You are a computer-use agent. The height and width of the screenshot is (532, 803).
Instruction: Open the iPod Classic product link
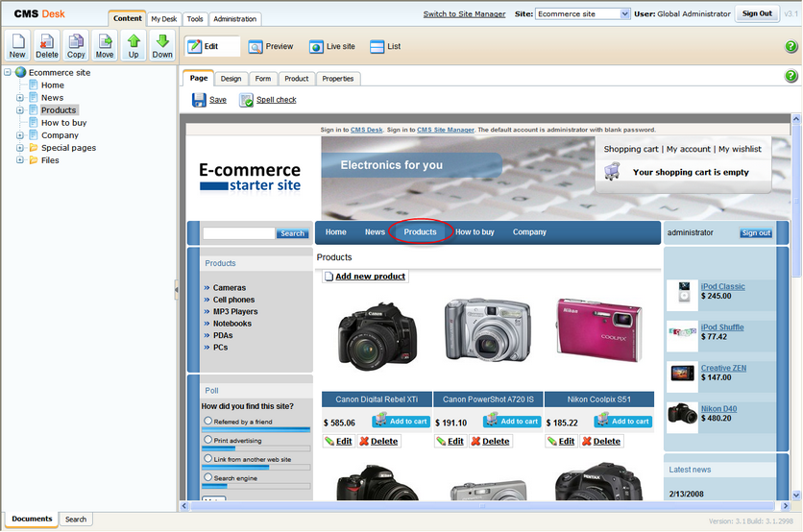point(722,287)
